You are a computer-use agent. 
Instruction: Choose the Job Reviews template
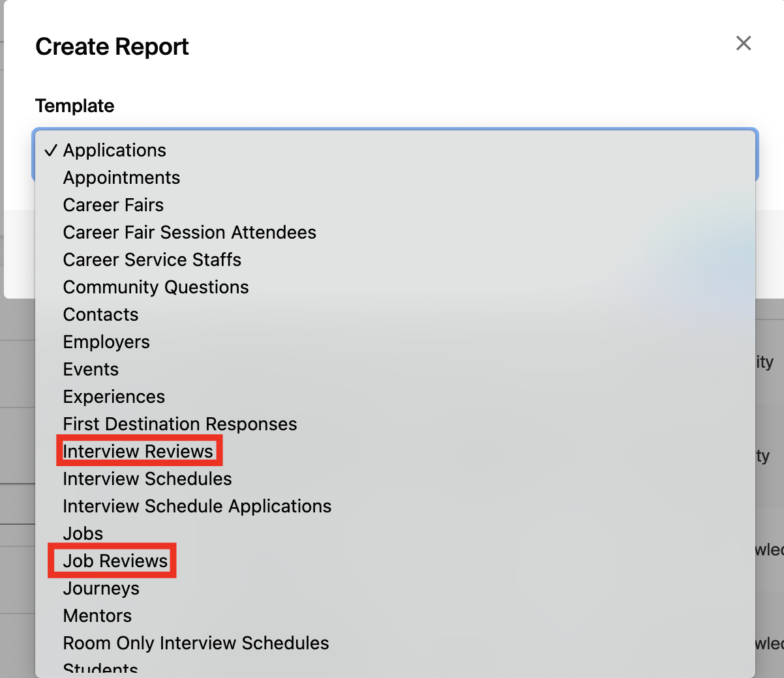395,561
